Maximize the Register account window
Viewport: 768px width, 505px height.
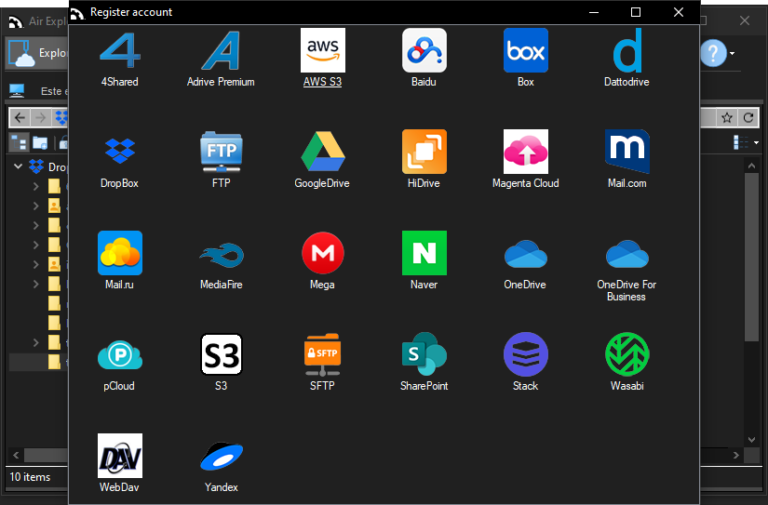pos(636,12)
